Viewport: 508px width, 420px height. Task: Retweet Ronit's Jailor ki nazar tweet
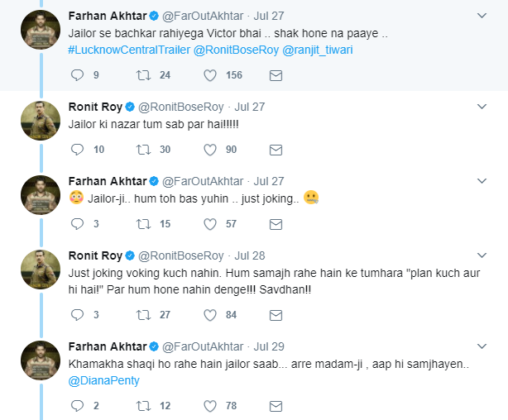(x=142, y=150)
